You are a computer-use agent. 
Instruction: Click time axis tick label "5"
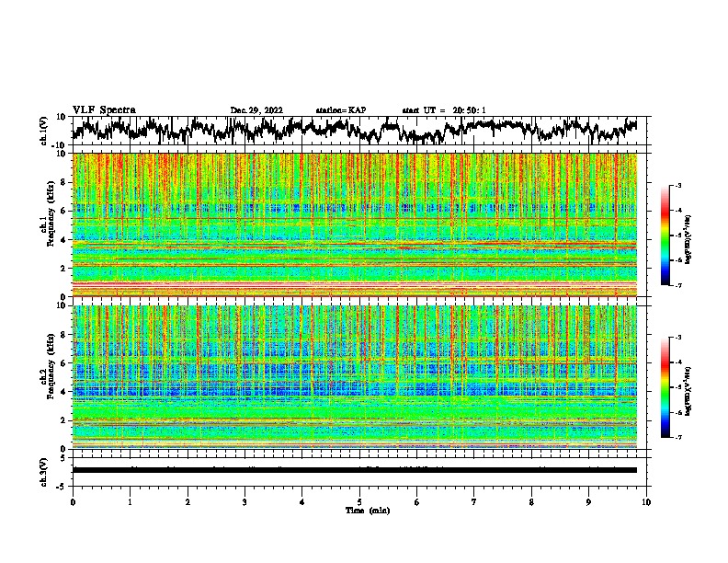(359, 502)
